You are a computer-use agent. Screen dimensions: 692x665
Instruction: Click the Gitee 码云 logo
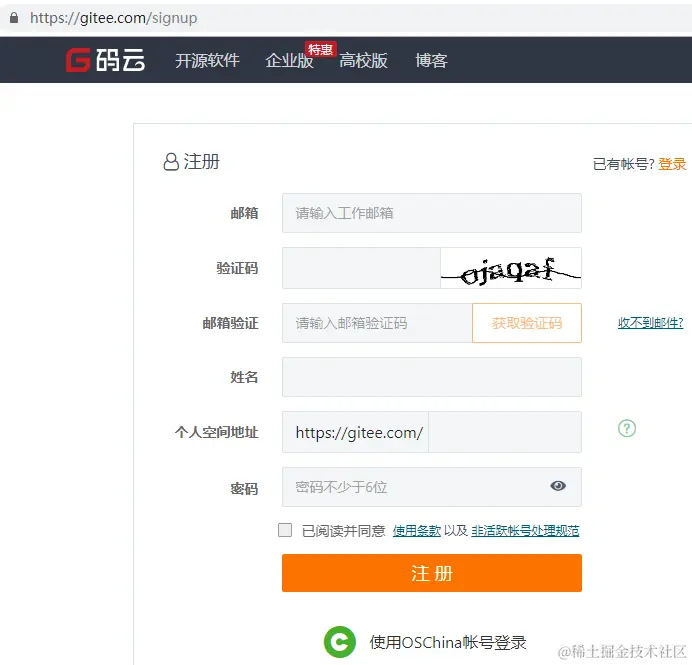(105, 60)
